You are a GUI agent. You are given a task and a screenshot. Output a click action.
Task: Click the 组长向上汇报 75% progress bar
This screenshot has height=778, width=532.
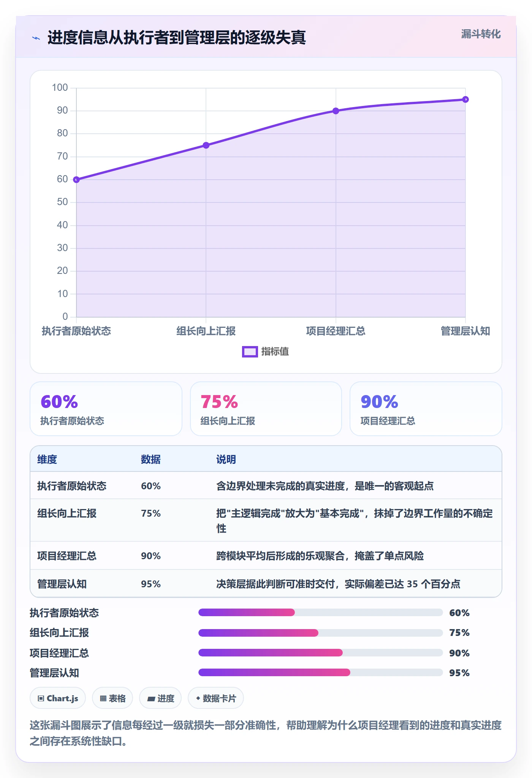pos(320,633)
